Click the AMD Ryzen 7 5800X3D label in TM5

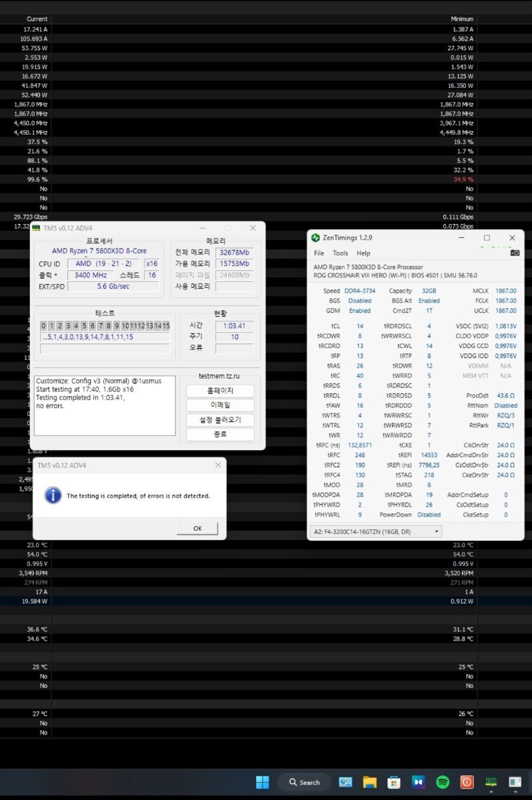(99, 251)
